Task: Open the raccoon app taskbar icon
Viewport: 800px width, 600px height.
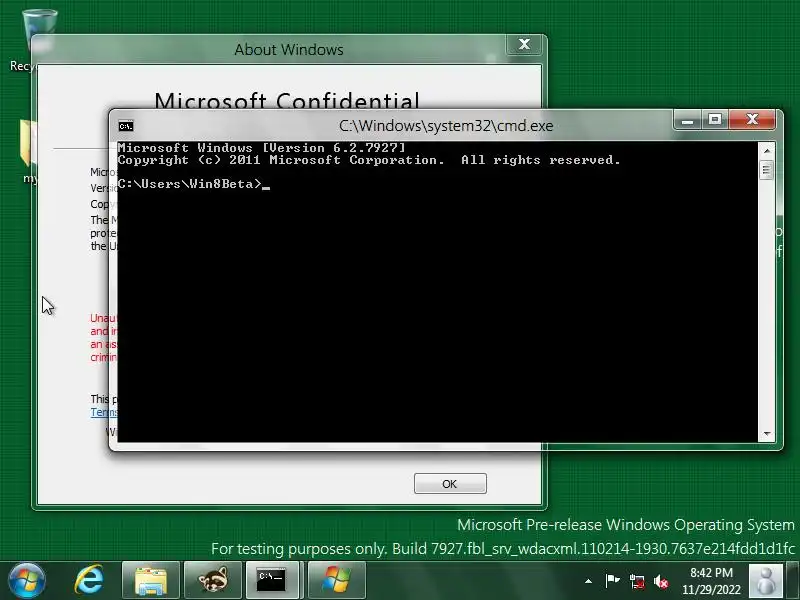Action: tap(212, 580)
